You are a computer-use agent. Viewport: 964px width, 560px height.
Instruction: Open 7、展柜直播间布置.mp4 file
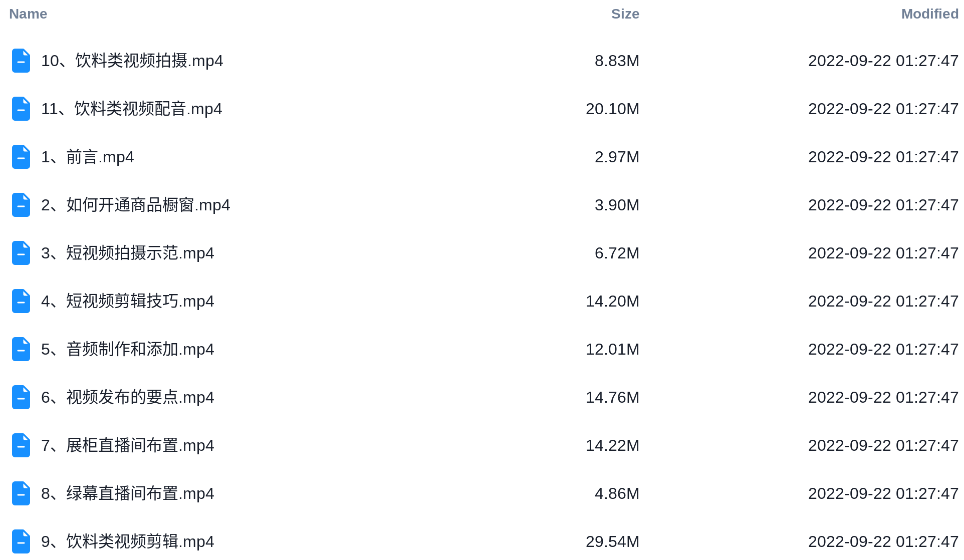(127, 445)
